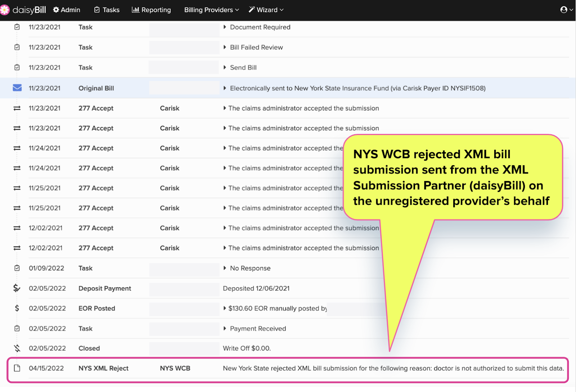Click the Electronically sent to New York State Insurance Fund text
Image resolution: width=576 pixels, height=392 pixels.
point(357,88)
